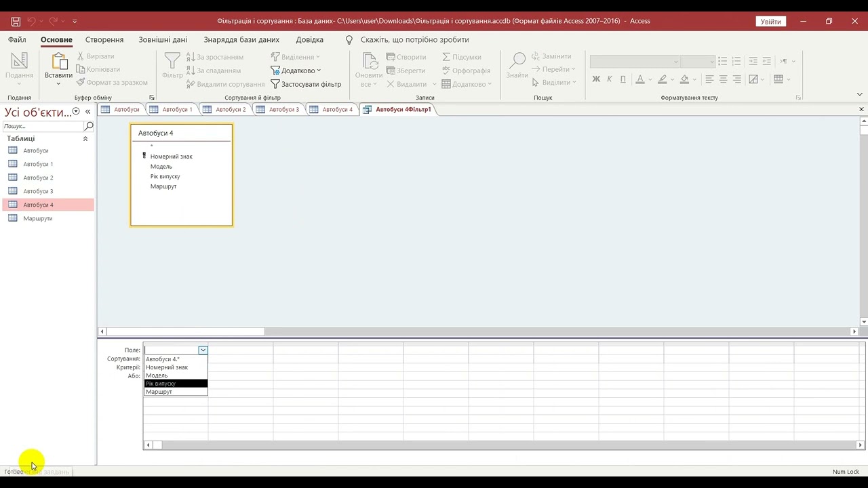Viewport: 868px width, 488px height.
Task: Click the font color A swatch
Action: coord(640,79)
